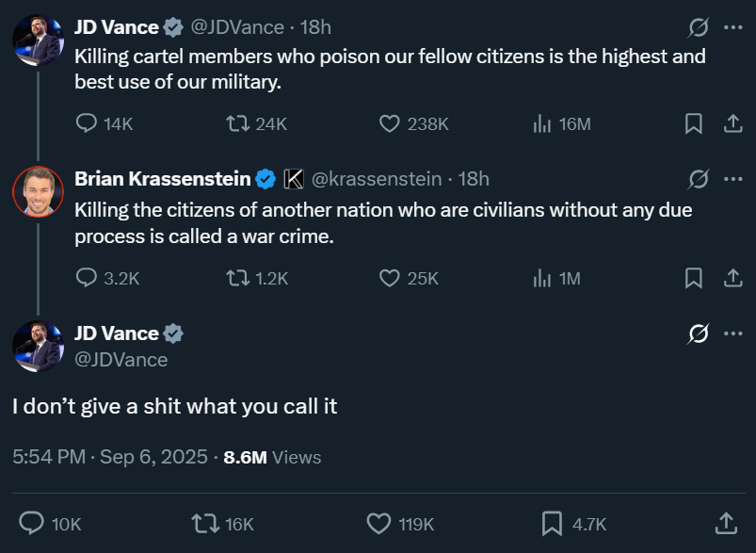View analytics on the 16M views tweet
Viewport: 756px width, 553px height.
[542, 123]
